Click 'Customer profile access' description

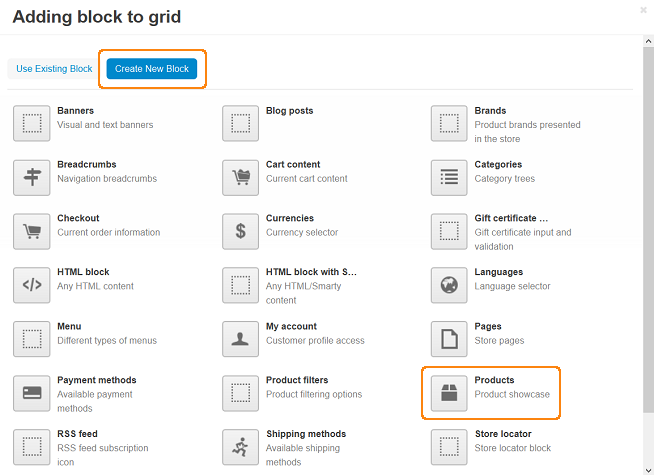[315, 340]
